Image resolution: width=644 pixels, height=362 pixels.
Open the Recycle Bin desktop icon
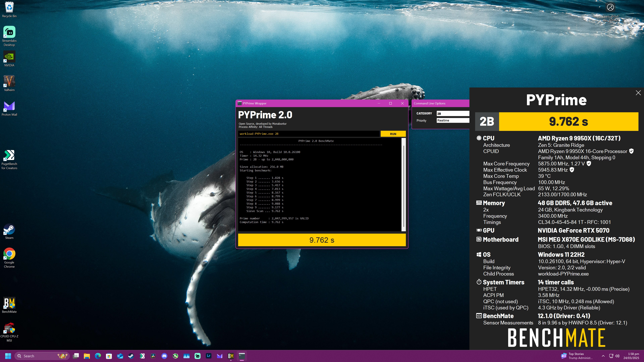click(x=9, y=10)
